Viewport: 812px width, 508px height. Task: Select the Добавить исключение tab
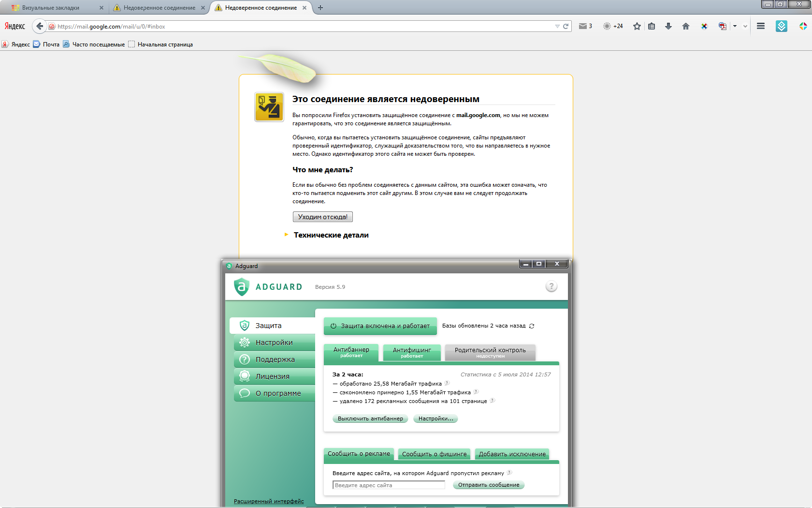tap(512, 454)
